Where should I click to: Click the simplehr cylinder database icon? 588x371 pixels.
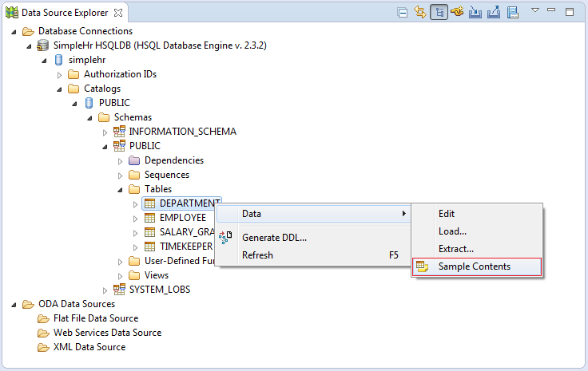[x=58, y=60]
